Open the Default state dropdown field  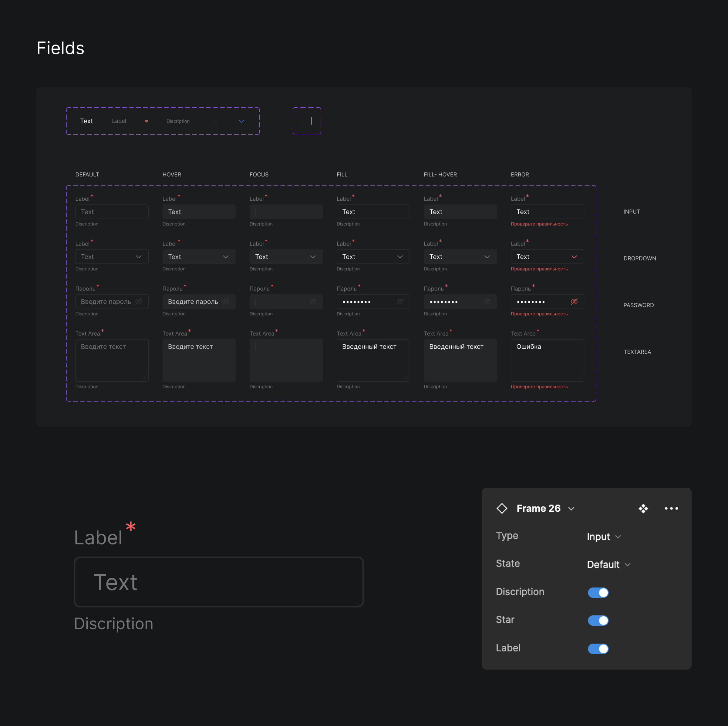click(x=112, y=257)
